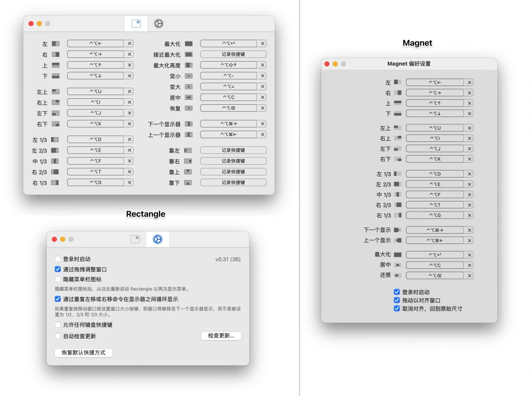This screenshot has width=532, height=396.
Task: Click the 检查更新... button
Action: point(221,335)
